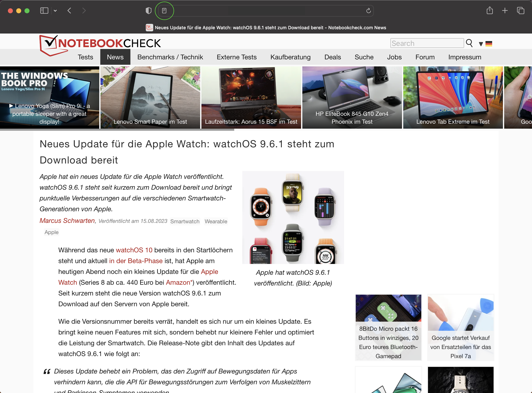Click the search magnifier icon

coord(469,43)
